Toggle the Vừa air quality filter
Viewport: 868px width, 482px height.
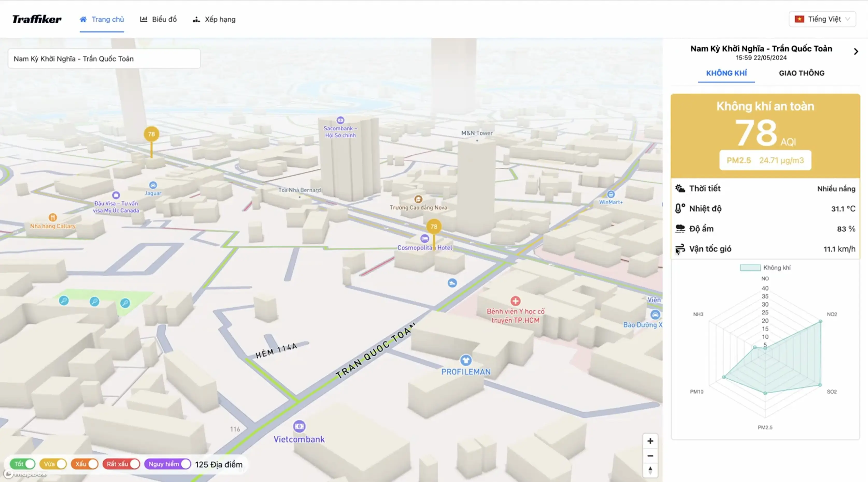click(53, 464)
